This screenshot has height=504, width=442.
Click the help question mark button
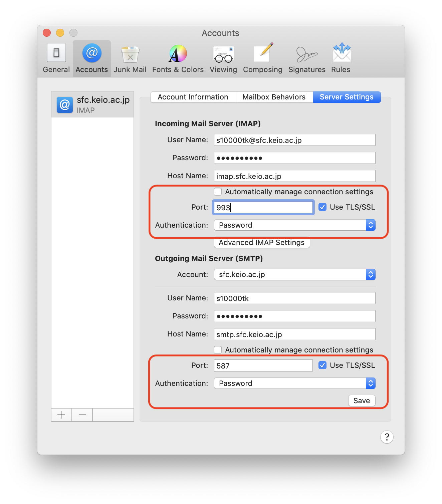387,437
